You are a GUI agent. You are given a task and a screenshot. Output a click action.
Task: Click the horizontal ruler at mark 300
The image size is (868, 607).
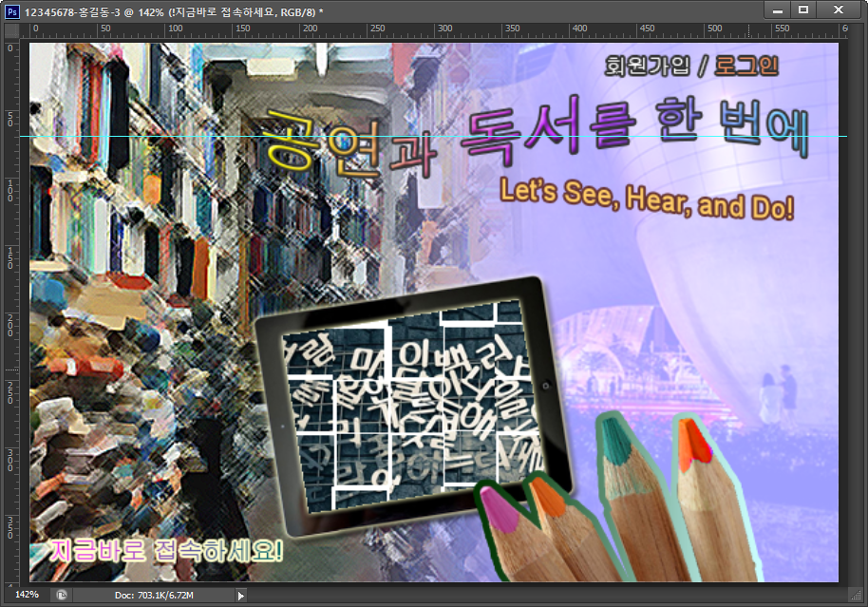click(444, 29)
